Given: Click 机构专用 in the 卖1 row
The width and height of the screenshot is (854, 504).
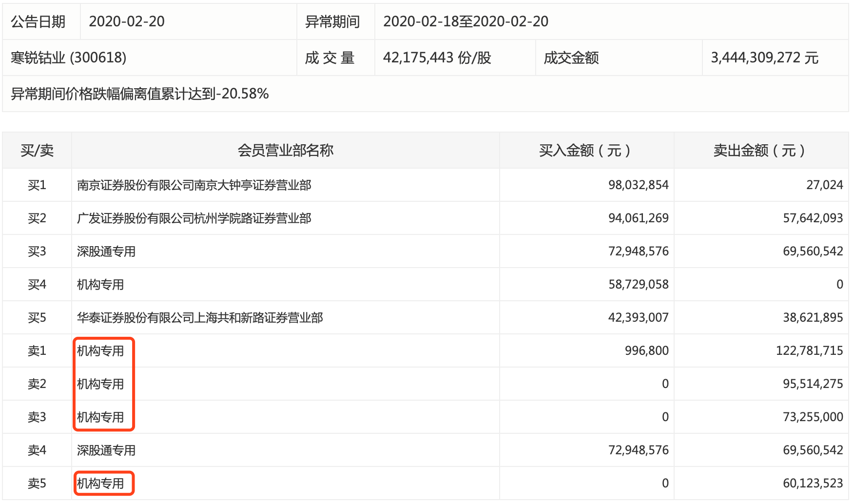Looking at the screenshot, I should tap(100, 350).
